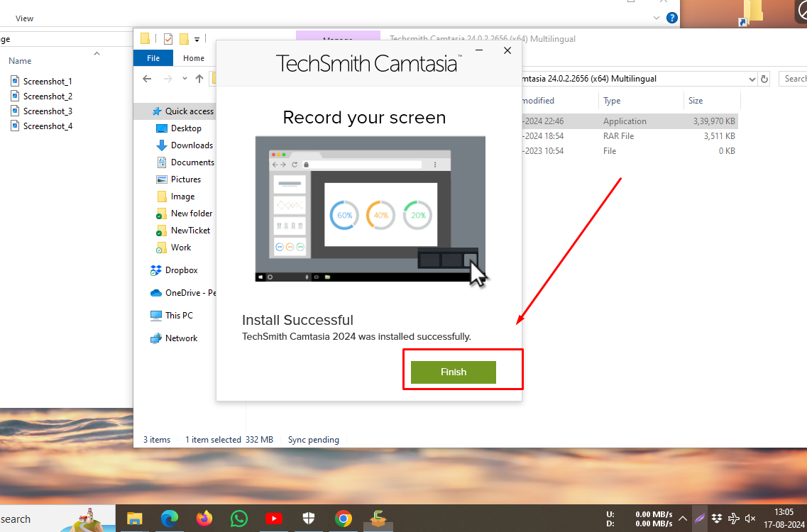
Task: Sort by Date modified column header
Action: pos(538,101)
